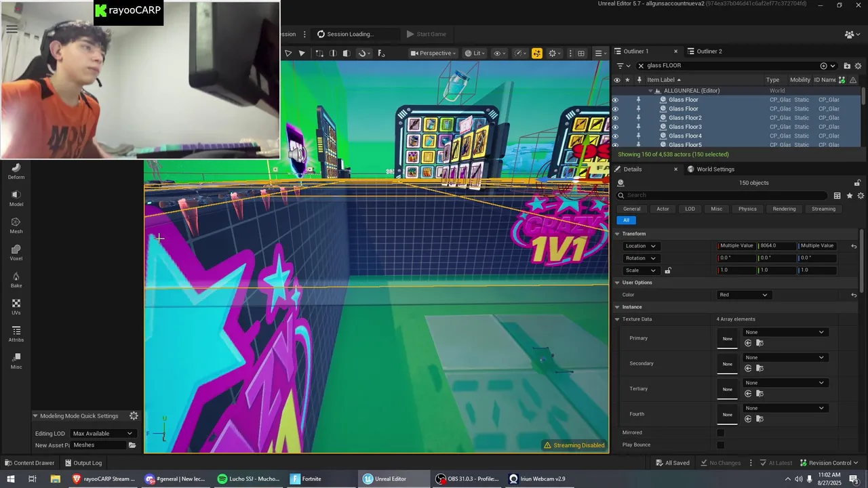Open the Color dropdown set to Red
The height and width of the screenshot is (488, 868).
(744, 295)
